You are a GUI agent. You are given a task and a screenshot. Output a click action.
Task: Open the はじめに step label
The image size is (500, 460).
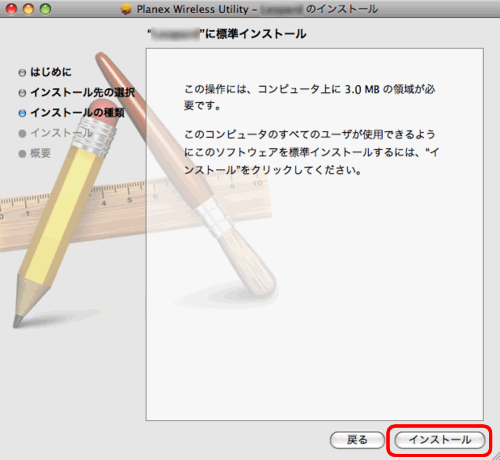[51, 72]
